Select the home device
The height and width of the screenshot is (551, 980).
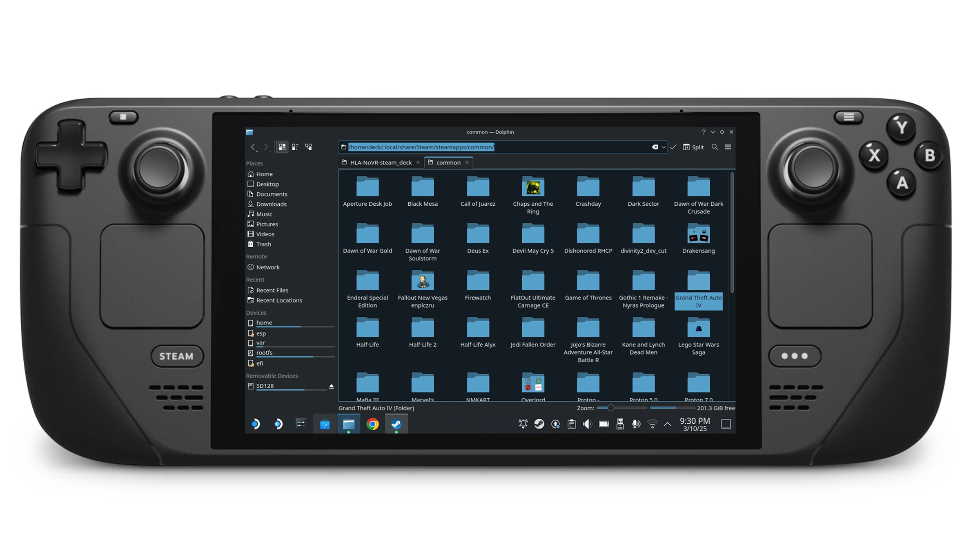290,323
